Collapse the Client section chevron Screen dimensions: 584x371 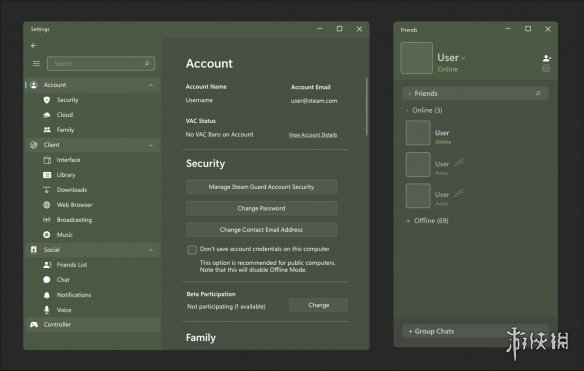pos(151,145)
